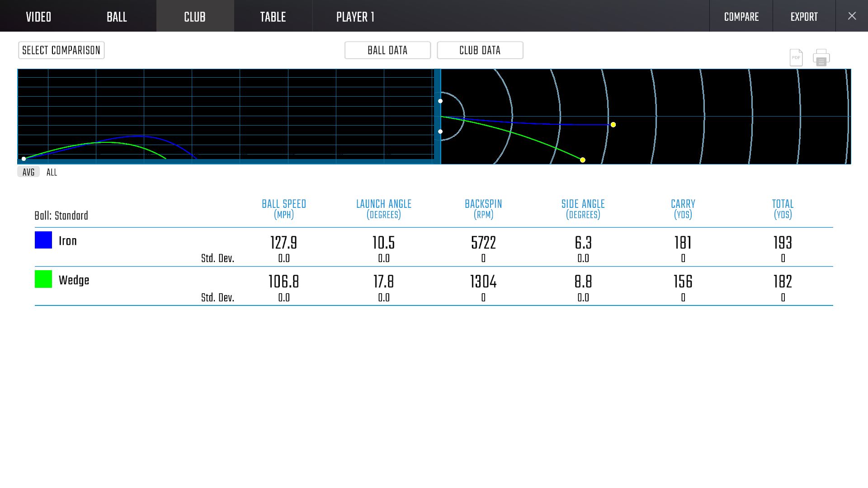868x488 pixels.
Task: Click the SIDE ANGLE column header
Action: point(583,209)
